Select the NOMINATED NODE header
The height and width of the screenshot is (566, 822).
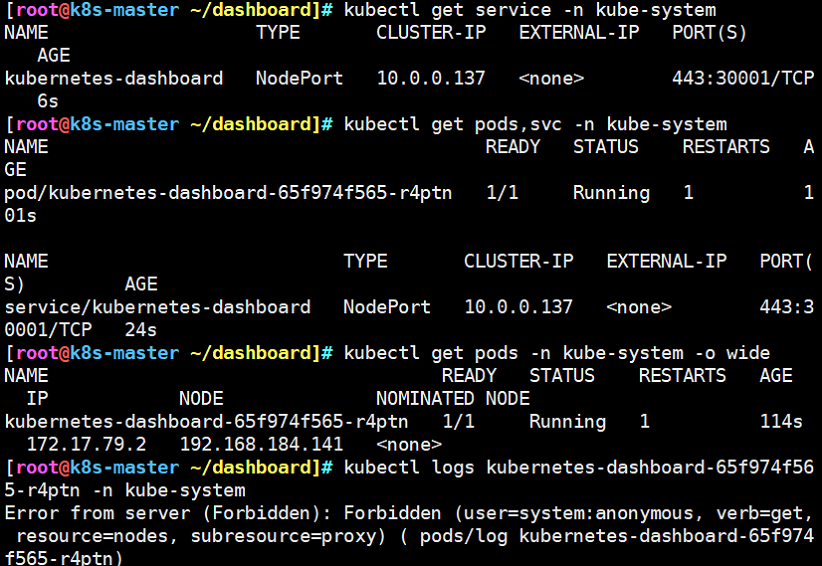click(x=453, y=398)
